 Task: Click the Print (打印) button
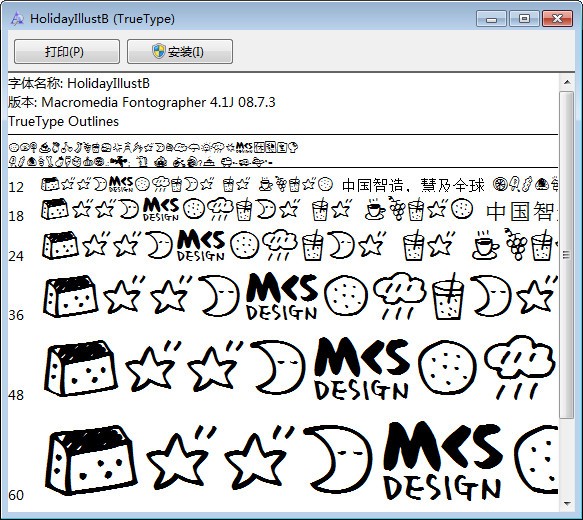coord(67,51)
